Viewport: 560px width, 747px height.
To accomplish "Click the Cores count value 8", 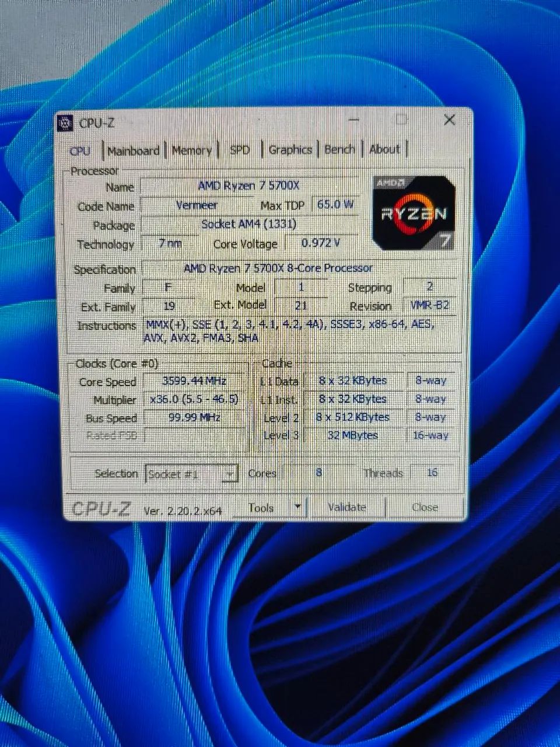I will [318, 472].
